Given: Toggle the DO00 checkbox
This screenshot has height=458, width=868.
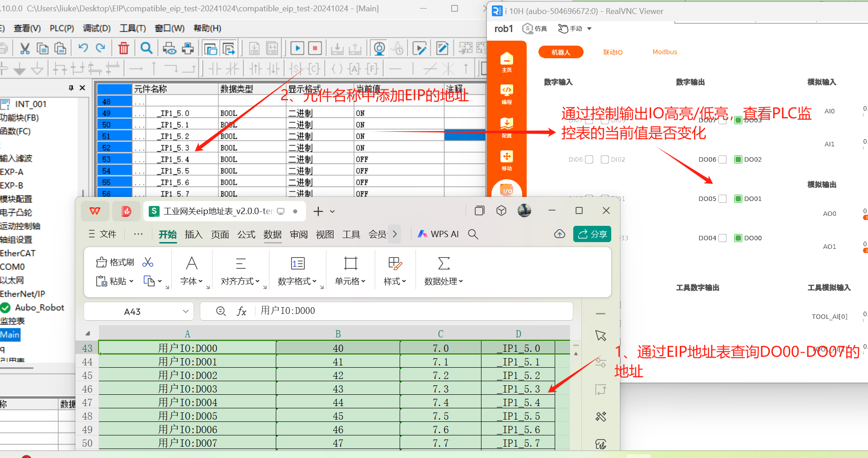Looking at the screenshot, I should click(x=738, y=238).
